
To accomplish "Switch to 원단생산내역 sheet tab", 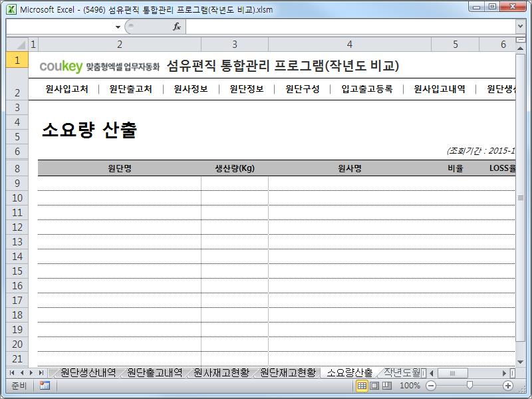I will (x=88, y=373).
